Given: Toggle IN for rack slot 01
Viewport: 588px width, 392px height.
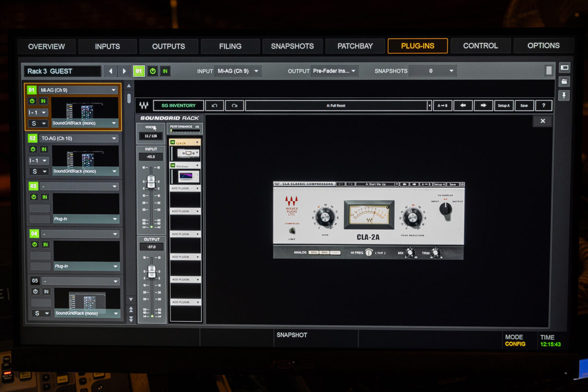Looking at the screenshot, I should click(x=44, y=101).
